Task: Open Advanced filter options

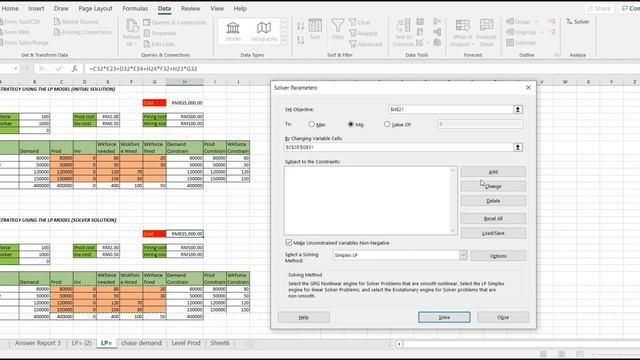Action: tap(353, 44)
